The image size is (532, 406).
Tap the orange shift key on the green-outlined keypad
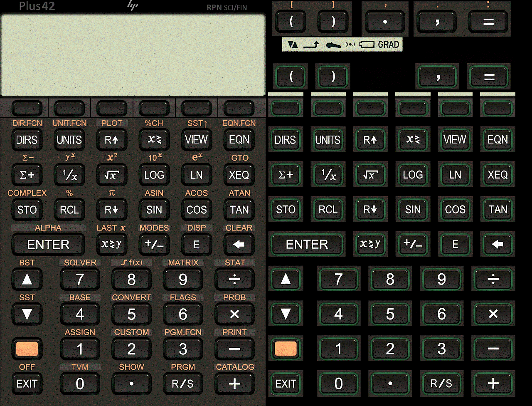pyautogui.click(x=286, y=349)
